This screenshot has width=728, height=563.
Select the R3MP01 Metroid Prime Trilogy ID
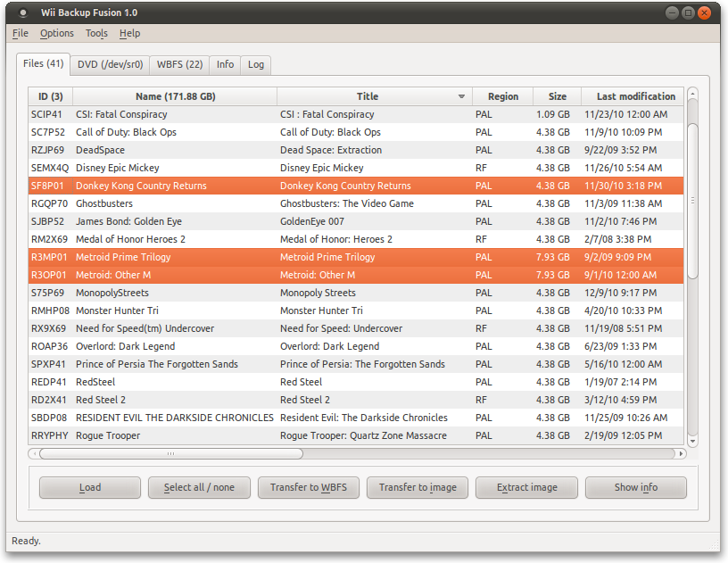49,257
